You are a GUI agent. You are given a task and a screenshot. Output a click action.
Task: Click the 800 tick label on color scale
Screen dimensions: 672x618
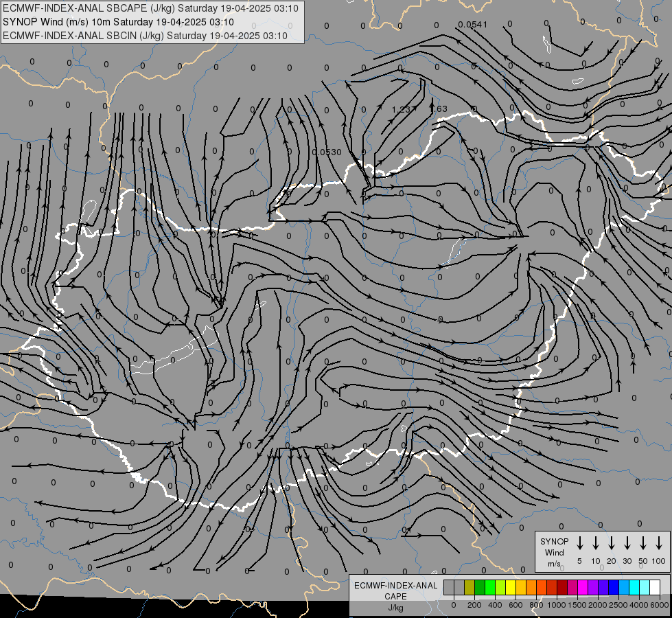click(x=536, y=605)
